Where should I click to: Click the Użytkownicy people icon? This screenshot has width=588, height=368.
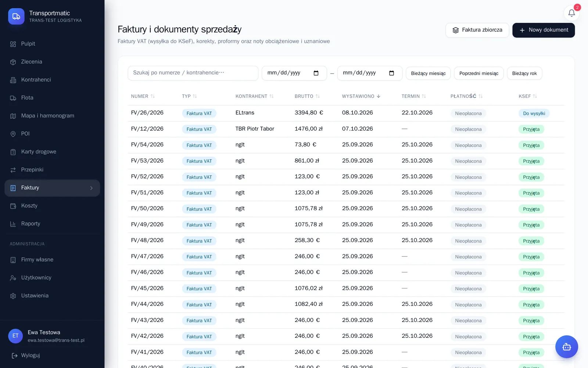[13, 278]
